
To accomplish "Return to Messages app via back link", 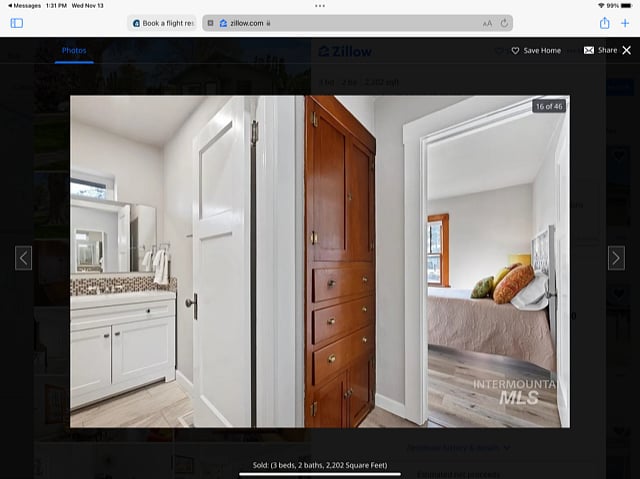I will 24,6.
